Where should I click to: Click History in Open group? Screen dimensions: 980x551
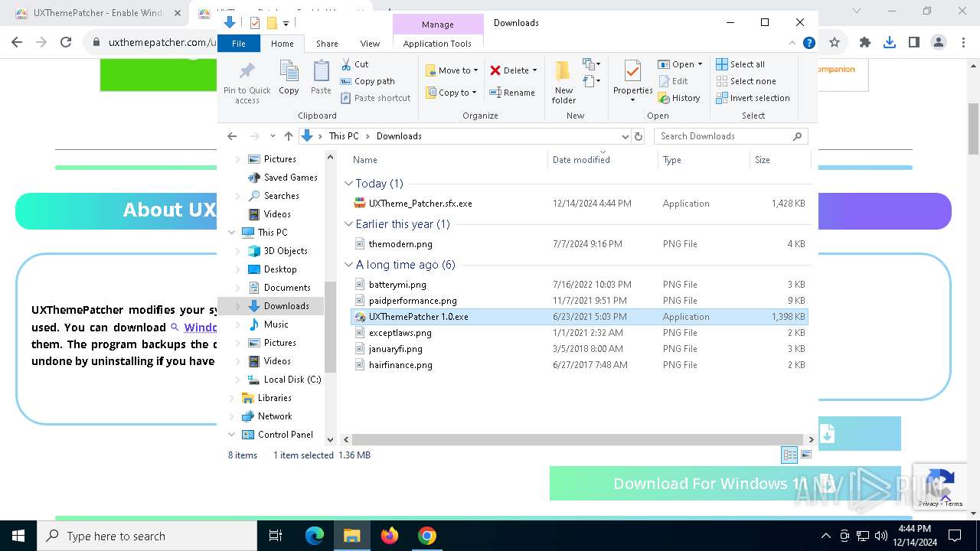[x=678, y=98]
